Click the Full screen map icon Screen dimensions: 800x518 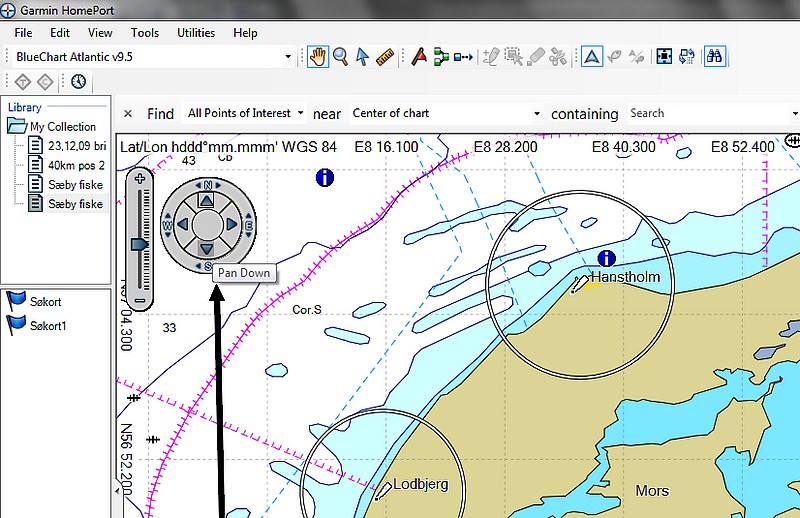point(664,57)
